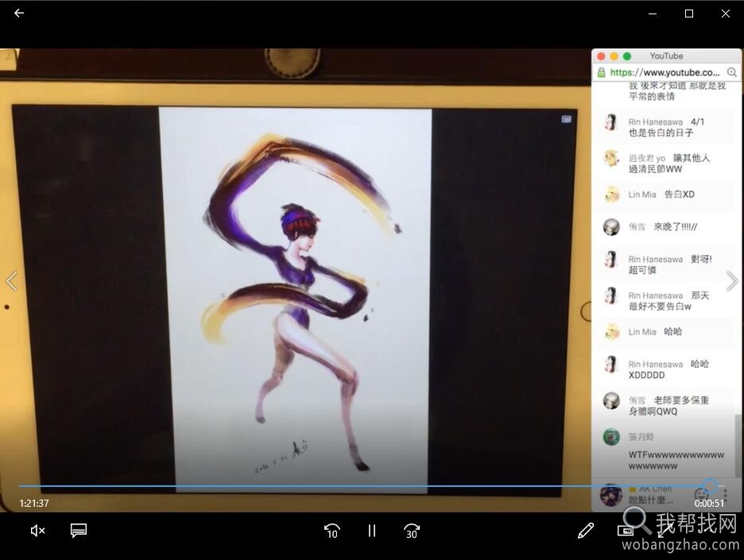Click the elapsed time 1:21:37
The height and width of the screenshot is (560, 744).
point(34,503)
